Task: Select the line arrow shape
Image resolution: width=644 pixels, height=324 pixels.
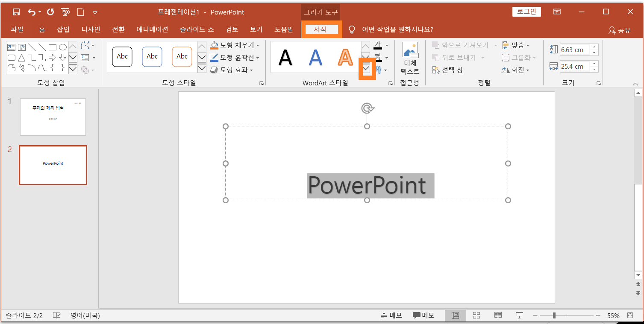Action: click(x=42, y=47)
